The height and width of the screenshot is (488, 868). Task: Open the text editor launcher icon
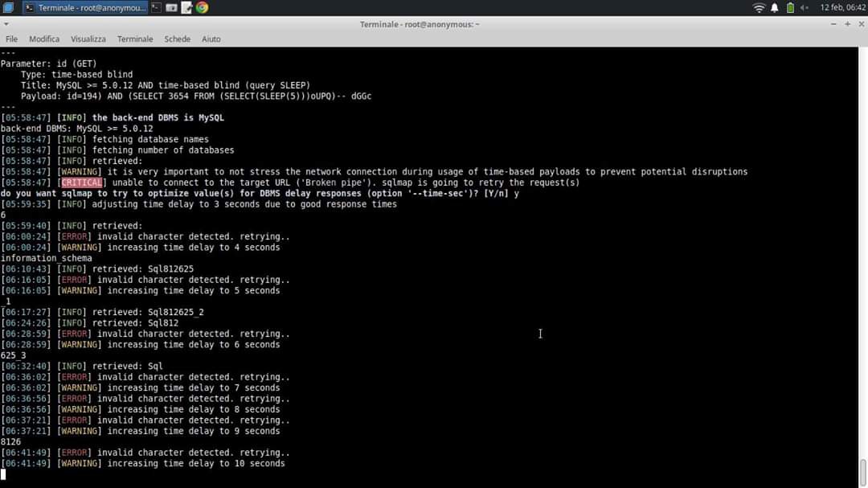186,8
